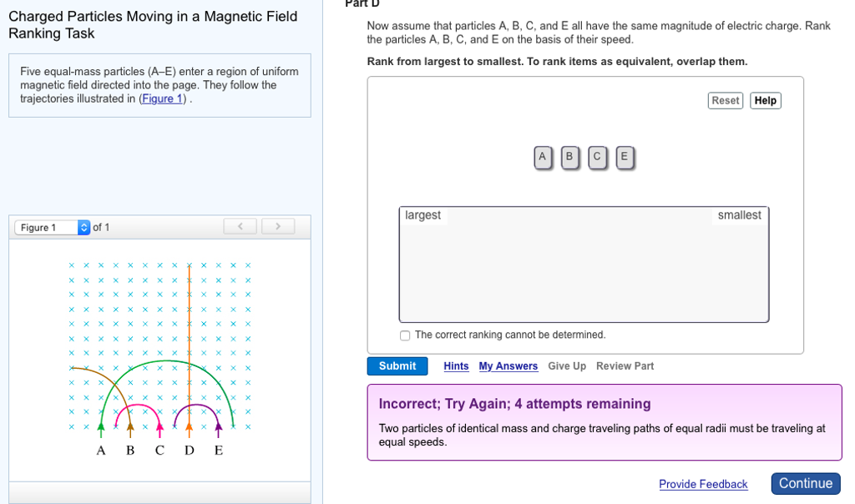Image resolution: width=855 pixels, height=504 pixels.
Task: Select the particle A tile
Action: click(x=543, y=157)
